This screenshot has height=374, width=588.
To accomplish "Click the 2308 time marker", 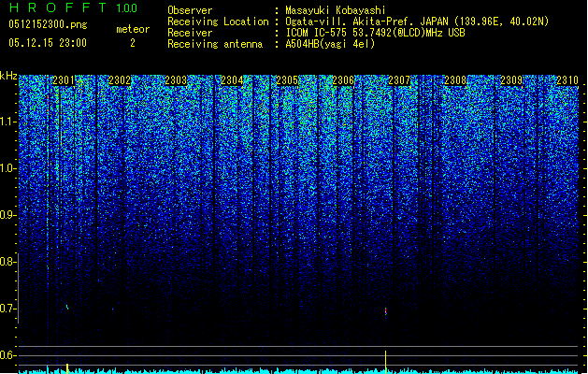I will tap(455, 80).
